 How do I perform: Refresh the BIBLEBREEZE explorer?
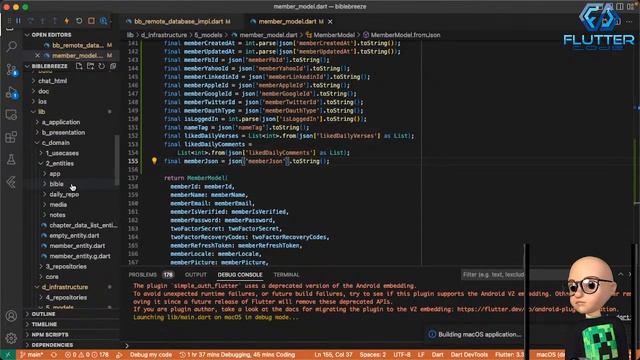[102, 66]
